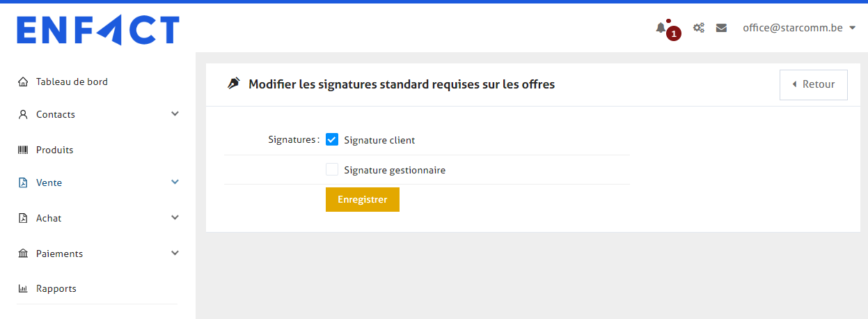
Task: Go to Tableau de bord
Action: (x=72, y=81)
